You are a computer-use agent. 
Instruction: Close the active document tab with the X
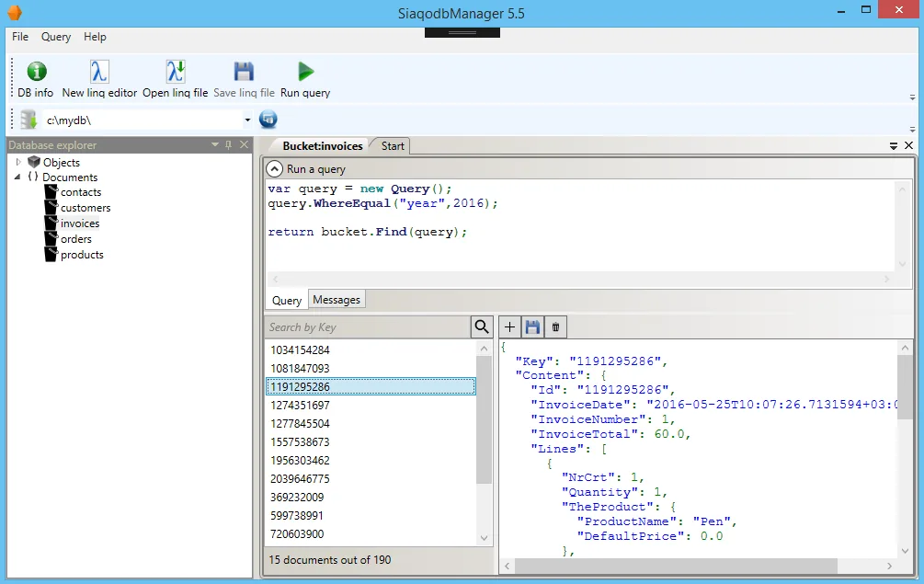point(908,145)
